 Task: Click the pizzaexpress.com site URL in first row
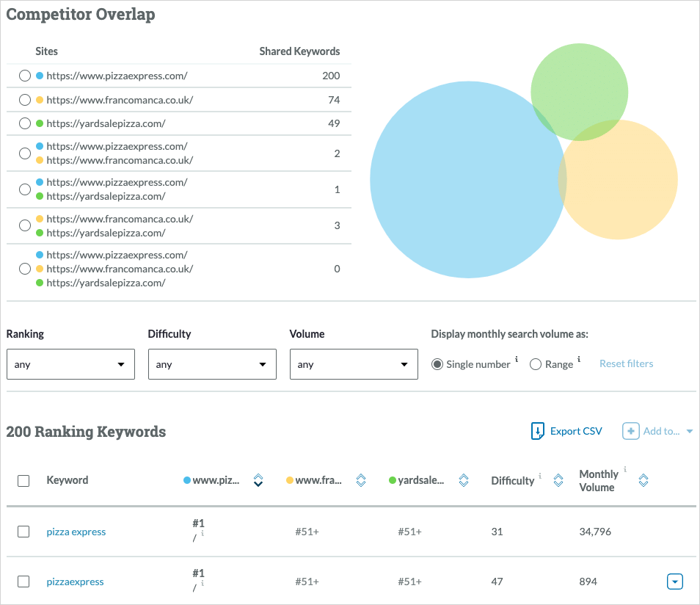(x=117, y=76)
